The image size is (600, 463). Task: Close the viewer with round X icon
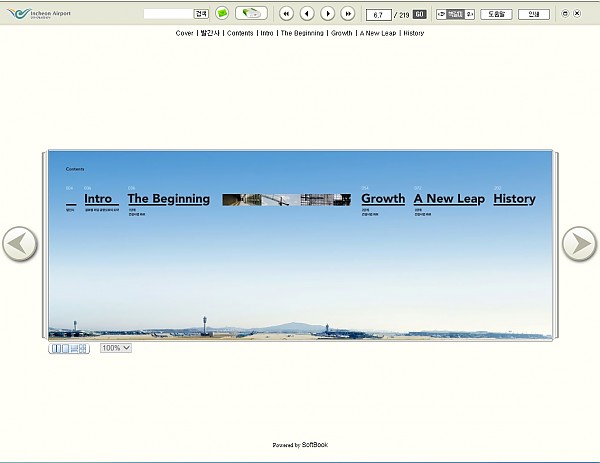click(577, 14)
